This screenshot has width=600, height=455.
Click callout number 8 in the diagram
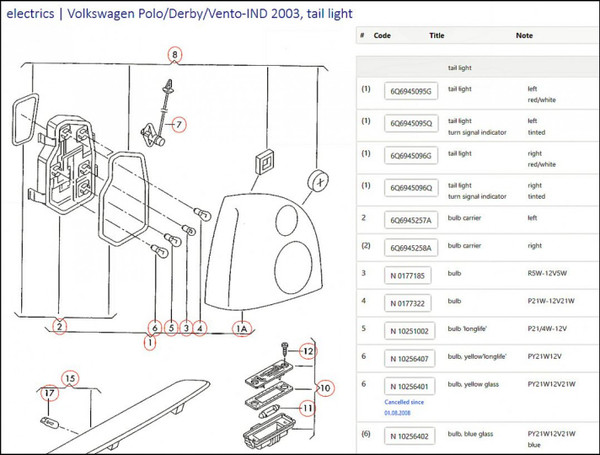tap(176, 54)
